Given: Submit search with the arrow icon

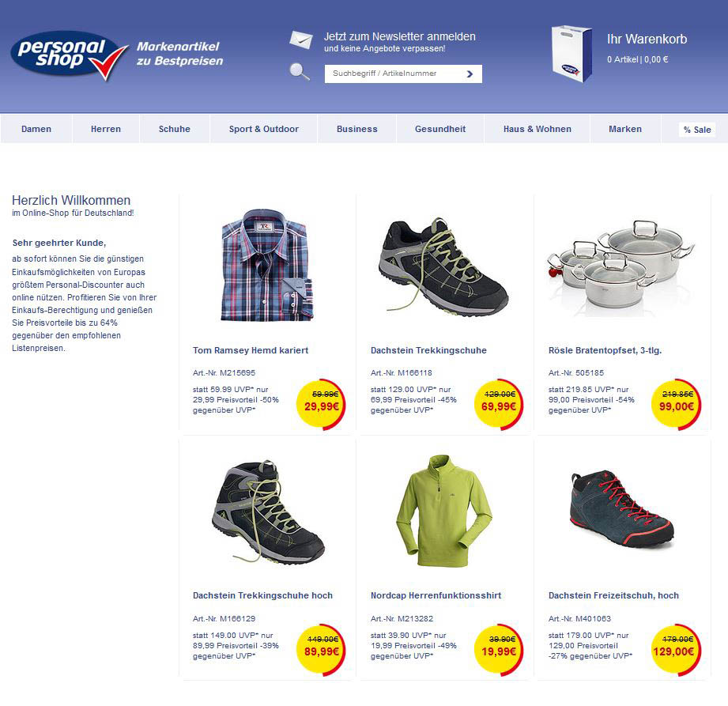Looking at the screenshot, I should (x=470, y=74).
